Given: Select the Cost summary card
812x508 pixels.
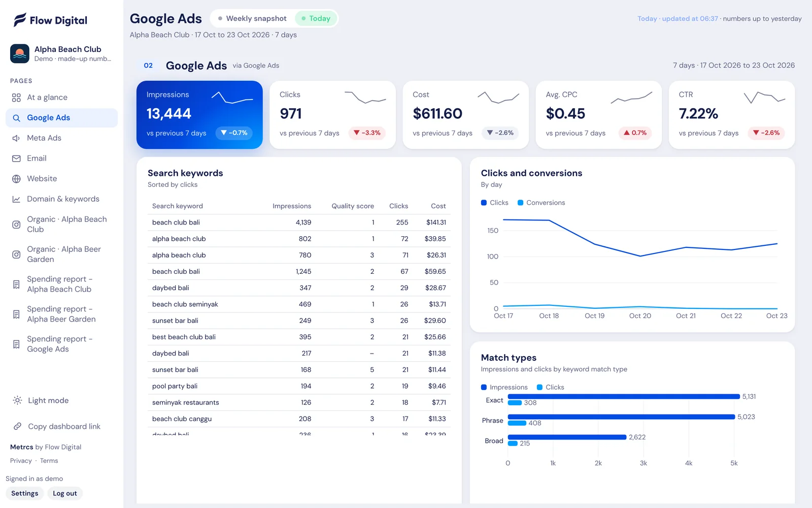Looking at the screenshot, I should coord(466,115).
